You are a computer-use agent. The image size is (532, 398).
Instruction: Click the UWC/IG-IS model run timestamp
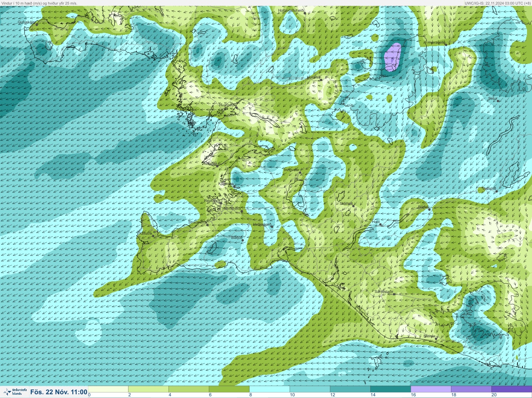498,3
